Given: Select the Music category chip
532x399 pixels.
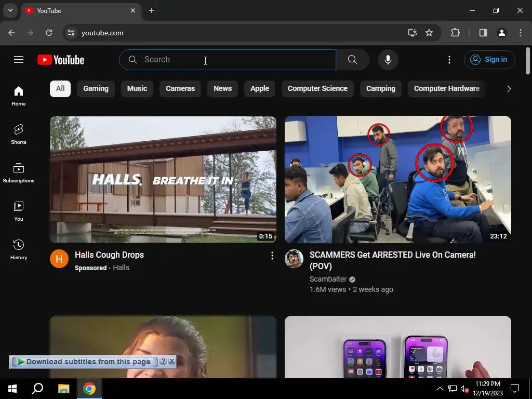Looking at the screenshot, I should coord(137,88).
